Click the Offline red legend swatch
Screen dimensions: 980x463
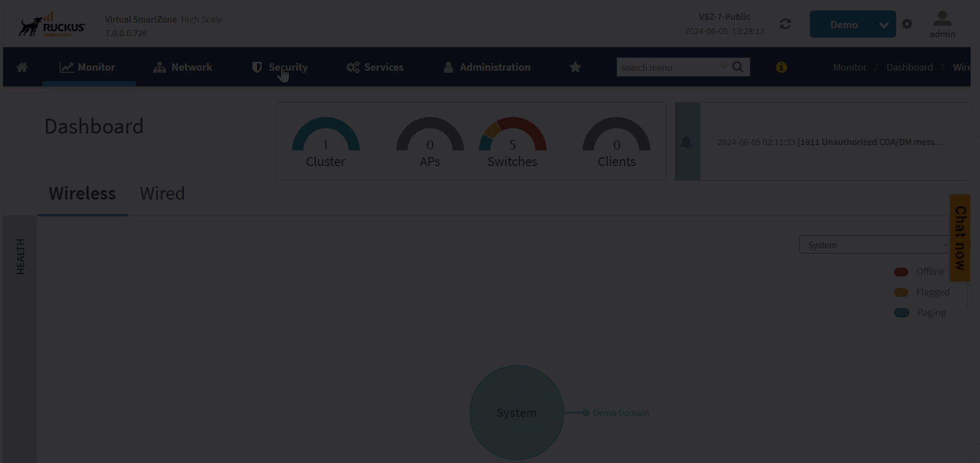point(901,272)
